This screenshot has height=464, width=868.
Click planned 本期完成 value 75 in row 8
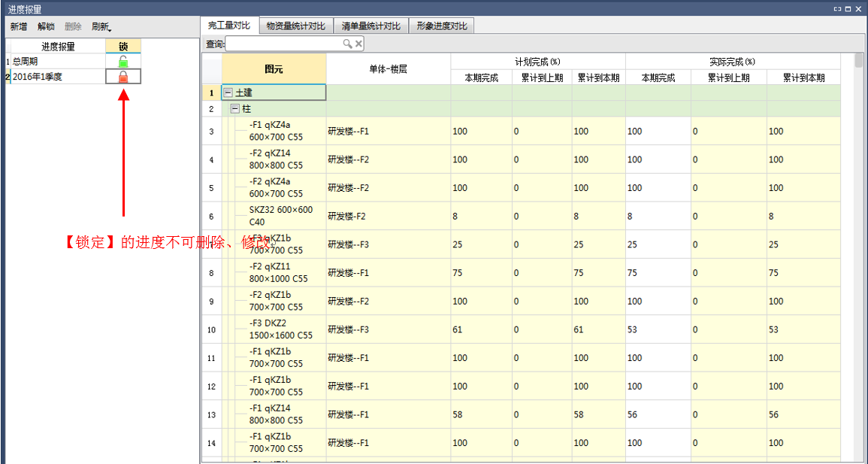click(x=482, y=272)
